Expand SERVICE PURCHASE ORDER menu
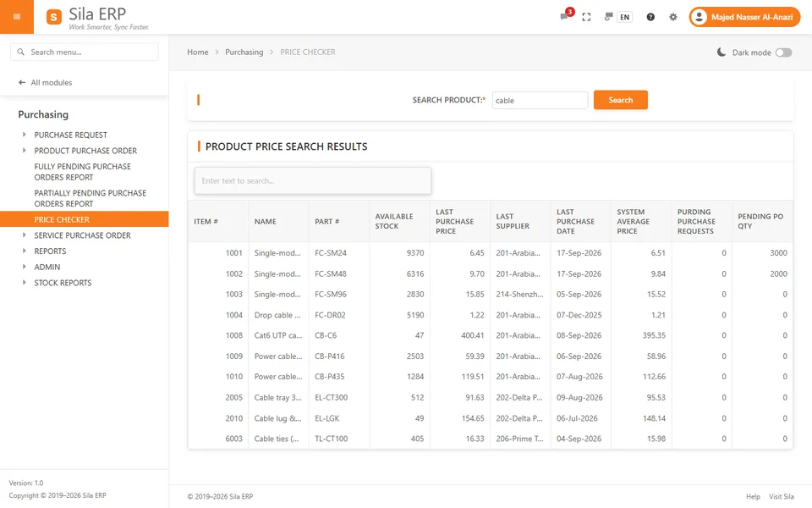Screen dimensions: 812x508 click(x=82, y=235)
